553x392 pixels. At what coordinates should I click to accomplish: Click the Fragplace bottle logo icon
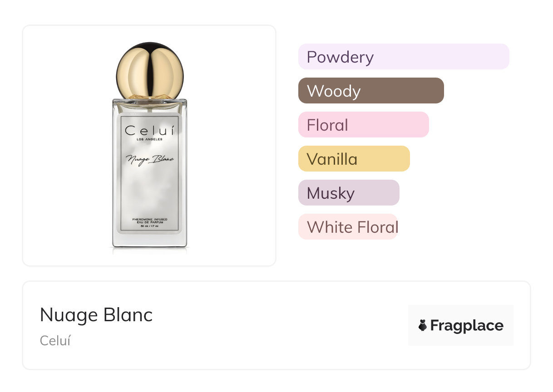pos(423,325)
